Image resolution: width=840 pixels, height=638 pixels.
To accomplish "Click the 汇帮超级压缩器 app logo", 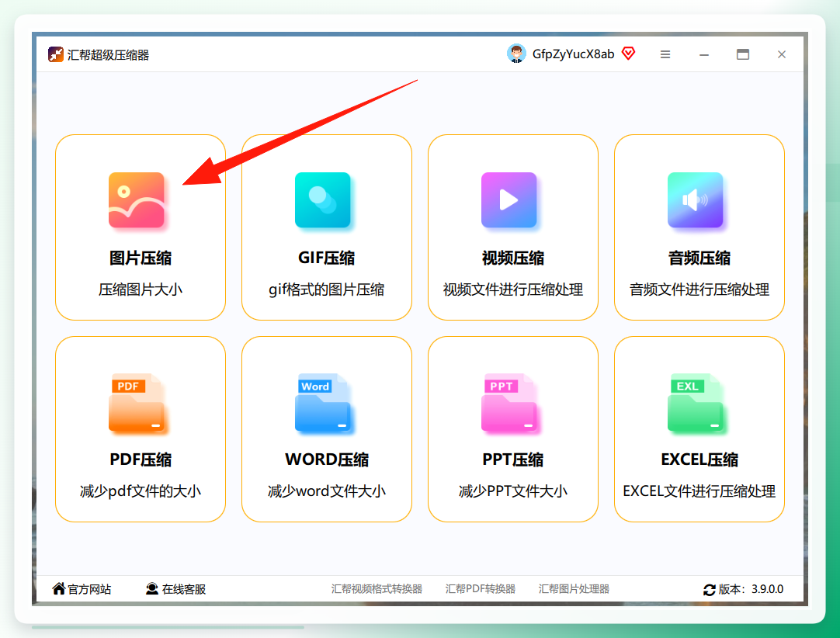I will coord(55,54).
